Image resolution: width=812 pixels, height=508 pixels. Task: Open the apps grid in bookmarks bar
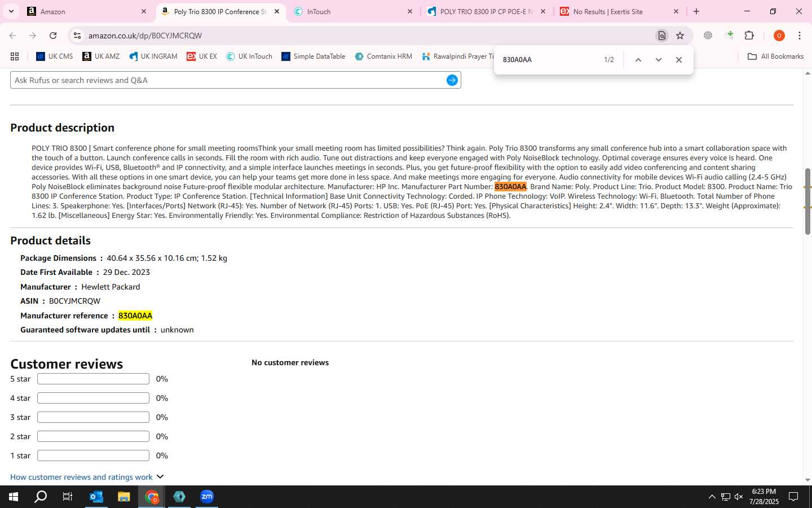[x=15, y=56]
